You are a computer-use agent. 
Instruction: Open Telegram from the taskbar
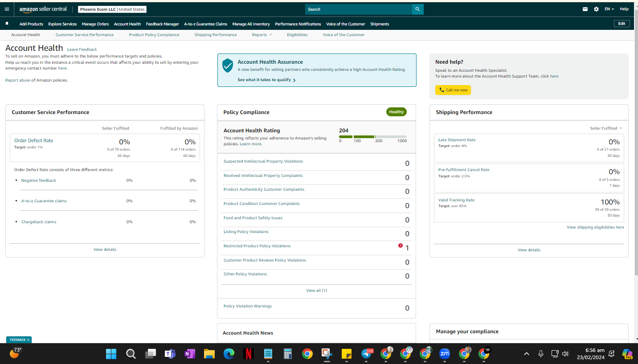(x=367, y=354)
